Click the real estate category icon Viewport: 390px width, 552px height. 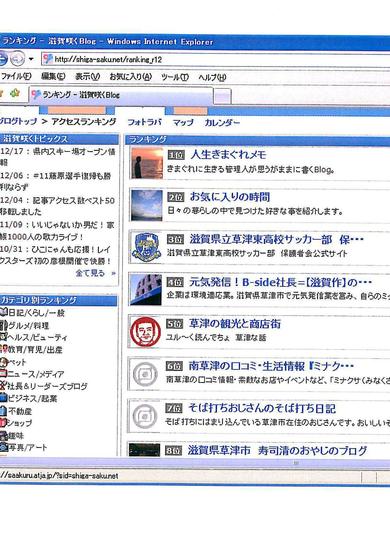point(3,410)
